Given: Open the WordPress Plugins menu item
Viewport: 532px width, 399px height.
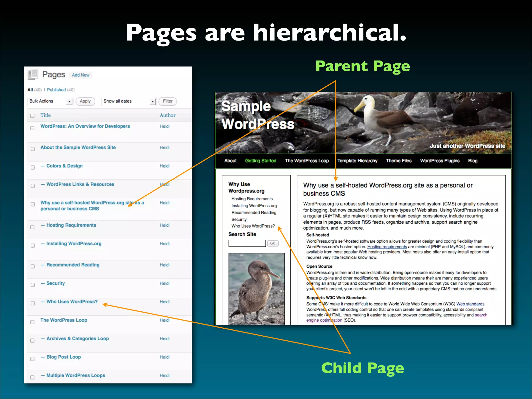Looking at the screenshot, I should click(440, 161).
